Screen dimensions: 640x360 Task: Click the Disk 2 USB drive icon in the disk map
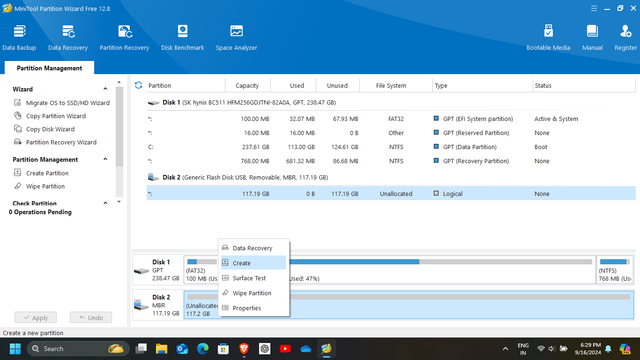[141, 305]
